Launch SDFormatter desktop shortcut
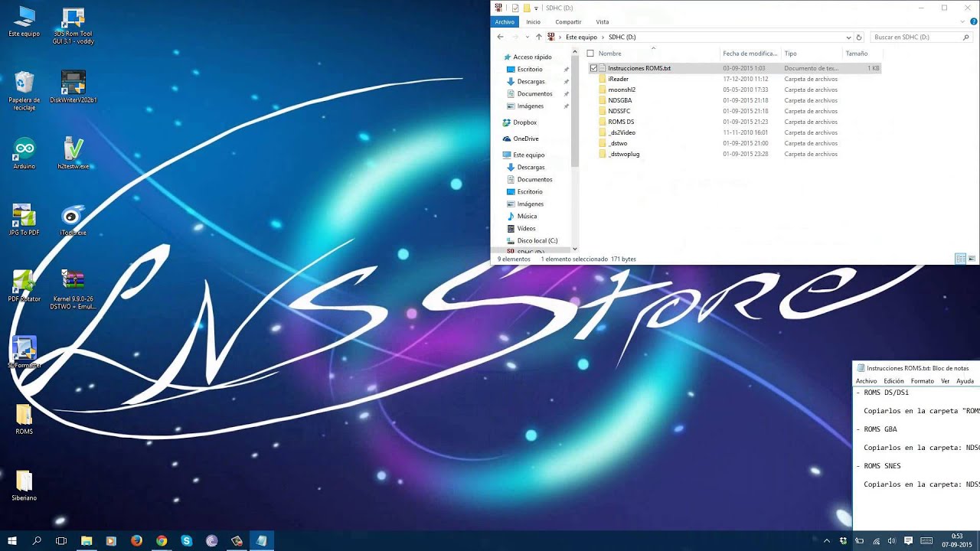Viewport: 980px width, 551px height. (24, 352)
